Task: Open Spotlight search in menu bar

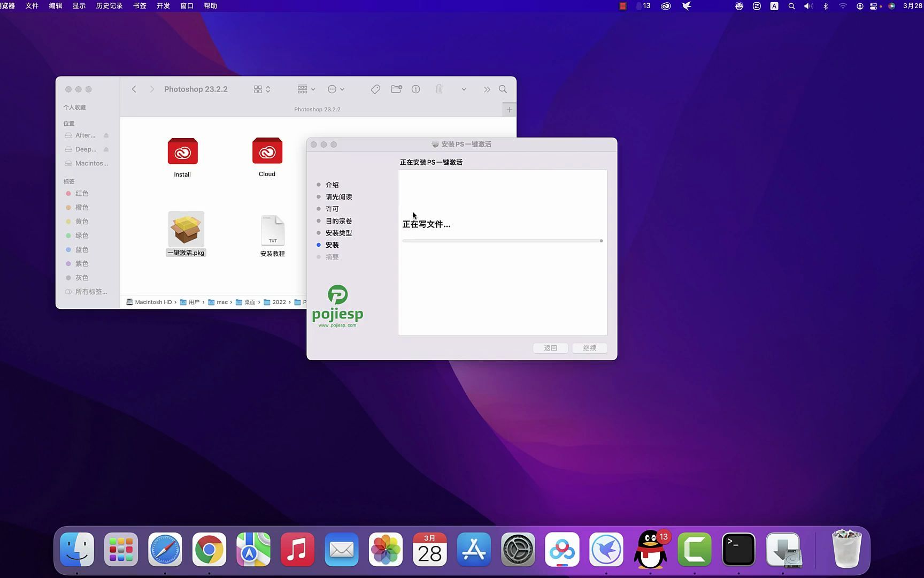Action: coord(792,6)
